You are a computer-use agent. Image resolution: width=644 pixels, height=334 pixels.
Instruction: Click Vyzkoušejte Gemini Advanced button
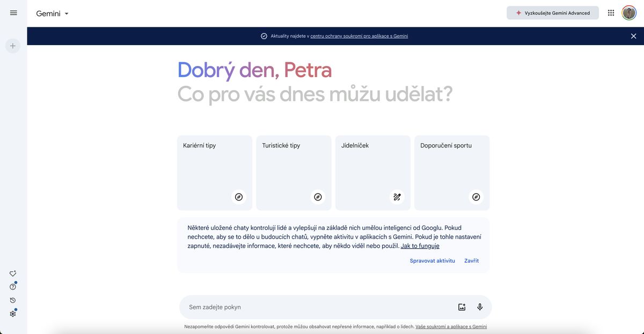[553, 13]
